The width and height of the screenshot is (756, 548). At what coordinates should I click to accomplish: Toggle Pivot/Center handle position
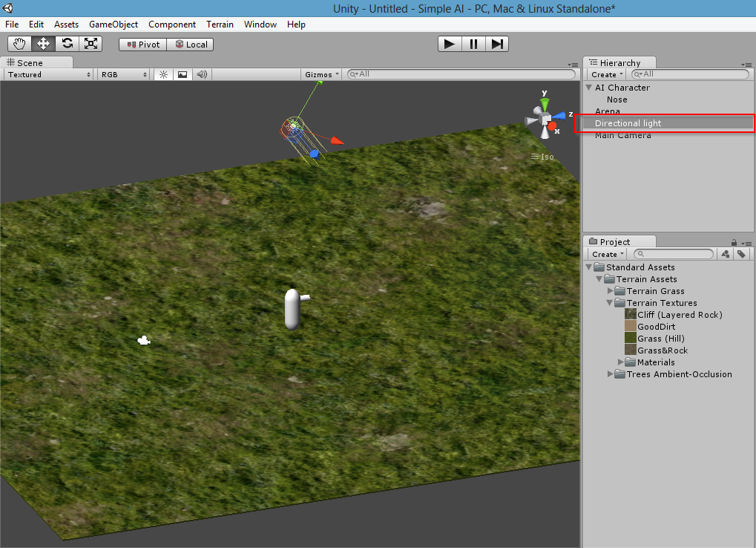142,45
